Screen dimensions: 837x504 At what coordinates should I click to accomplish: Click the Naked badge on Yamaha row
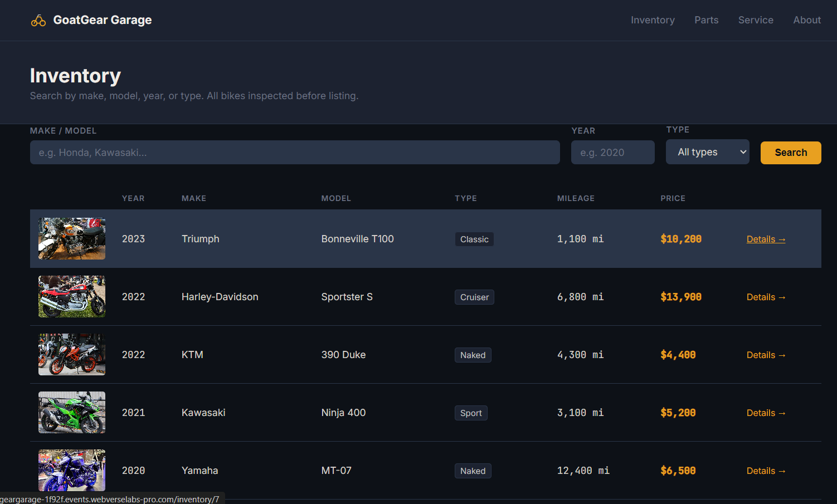473,471
